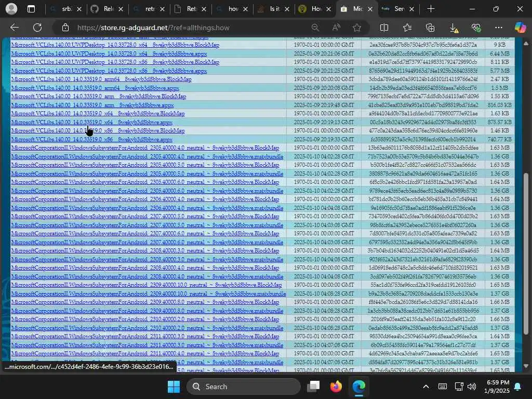
Task: Add this page to favorites star
Action: [x=356, y=28]
